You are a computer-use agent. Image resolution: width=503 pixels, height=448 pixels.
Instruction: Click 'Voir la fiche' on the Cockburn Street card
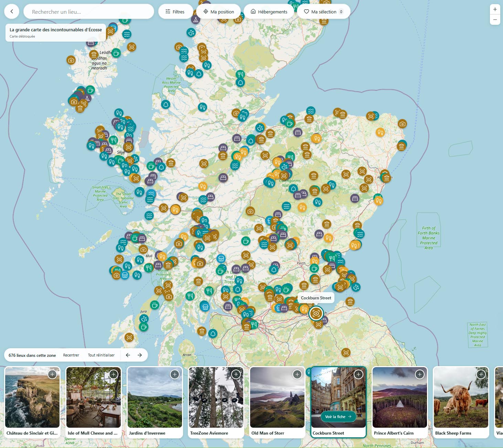click(x=339, y=417)
